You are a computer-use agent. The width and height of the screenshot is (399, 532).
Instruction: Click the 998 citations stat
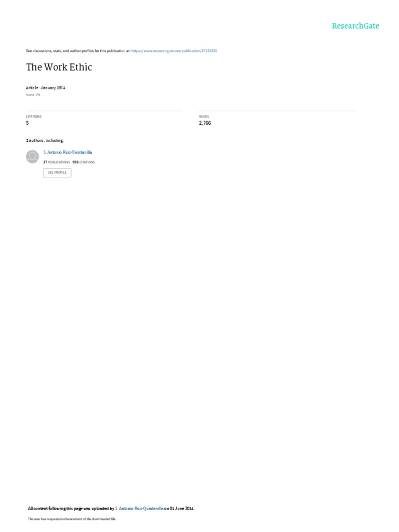pyautogui.click(x=84, y=162)
